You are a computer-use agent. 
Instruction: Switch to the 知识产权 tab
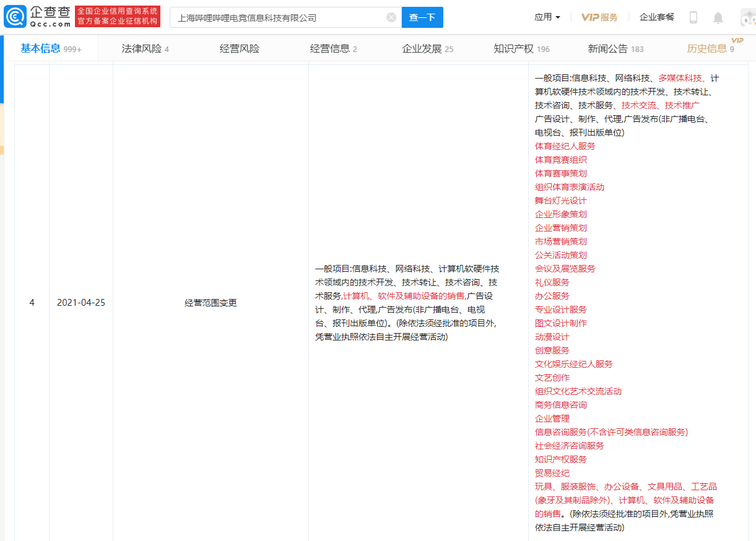522,48
